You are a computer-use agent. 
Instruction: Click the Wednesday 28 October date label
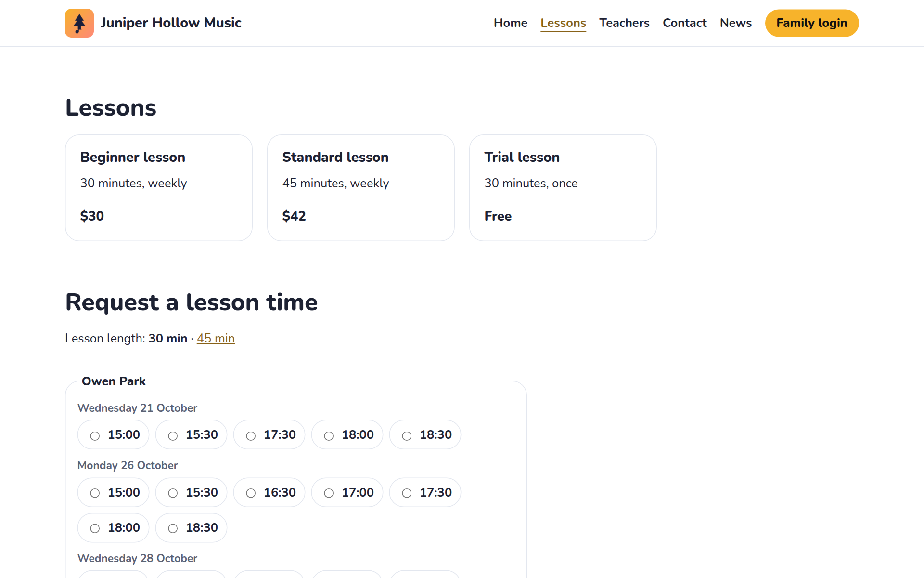pos(137,558)
